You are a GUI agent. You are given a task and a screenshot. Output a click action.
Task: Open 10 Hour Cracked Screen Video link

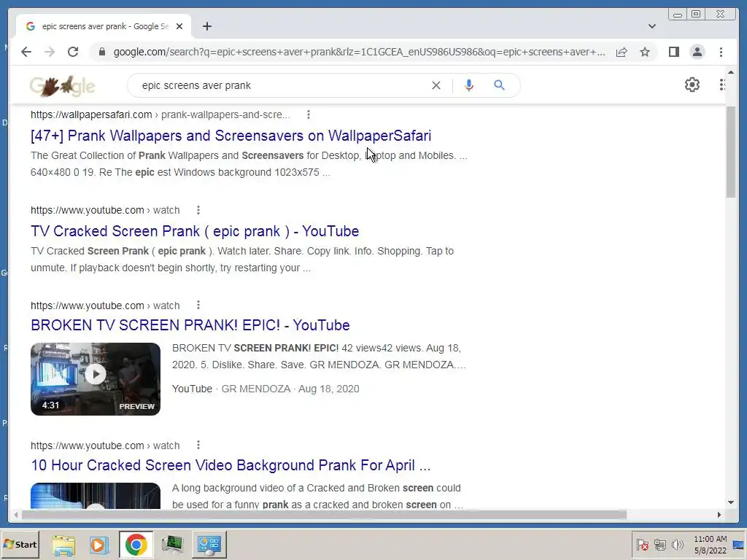231,465
